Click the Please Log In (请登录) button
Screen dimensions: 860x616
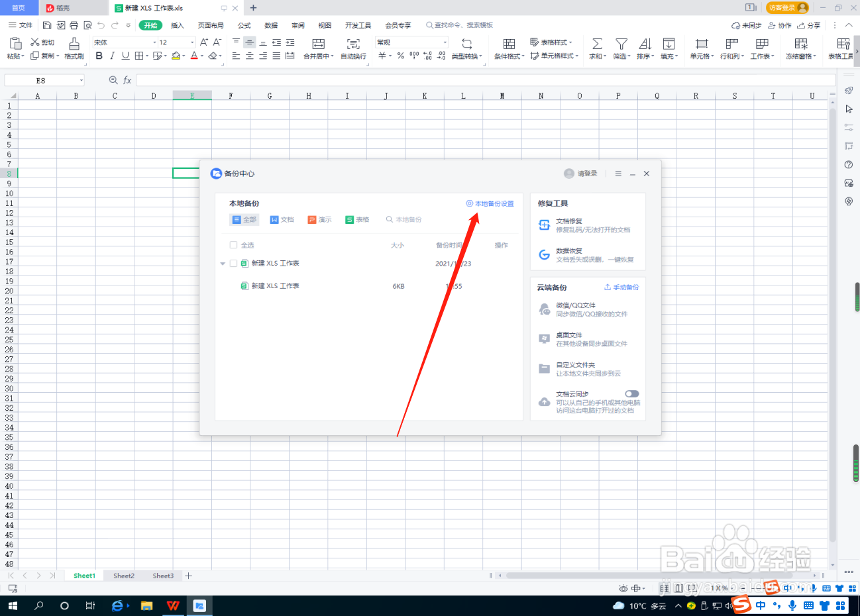[x=580, y=174]
